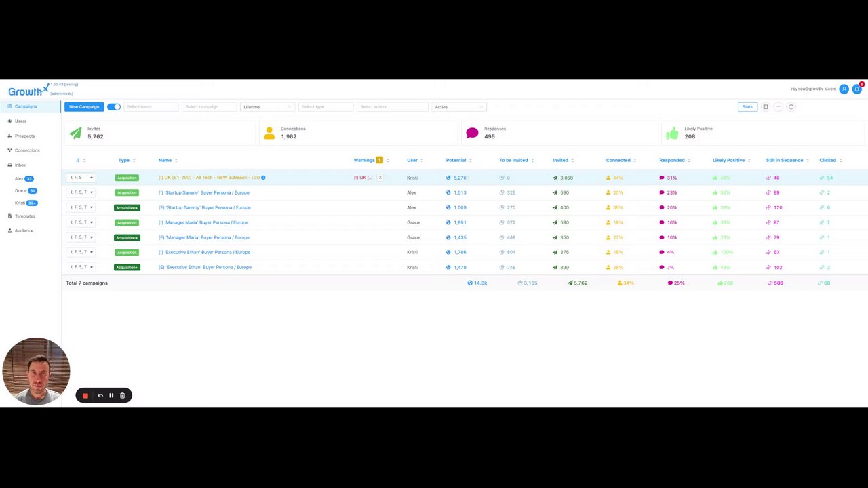Open the (E) 'Executive Ethan' Buyer Persona campaign
Screen dimensions: 868x488
coord(205,267)
